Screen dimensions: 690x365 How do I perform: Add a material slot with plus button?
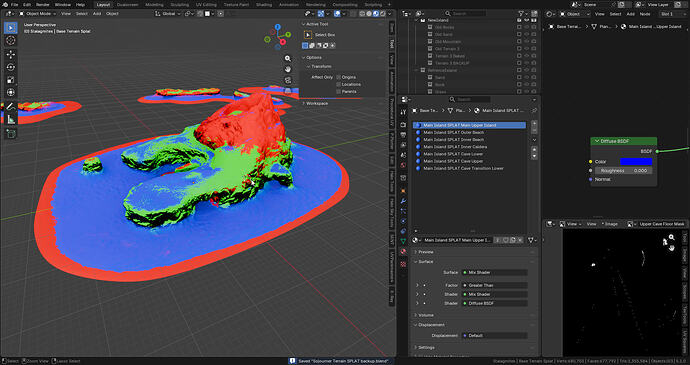pyautogui.click(x=534, y=125)
